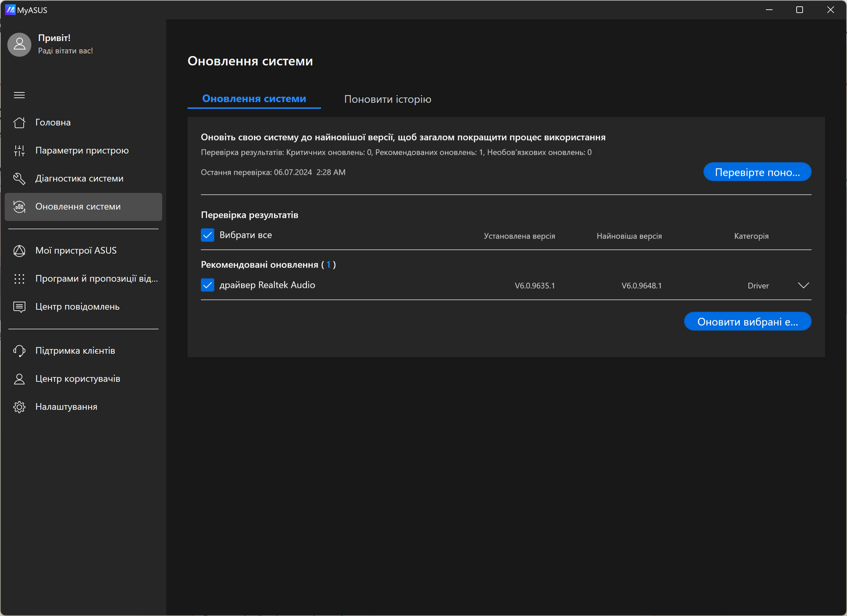Viewport: 847px width, 616px height.
Task: Click the Оновити вибрані е... button
Action: click(748, 321)
